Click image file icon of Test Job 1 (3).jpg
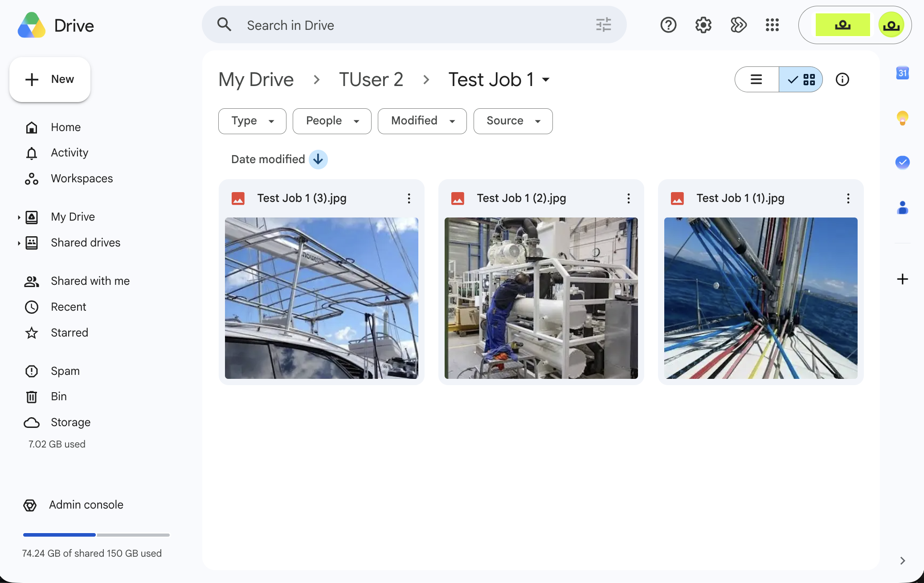This screenshot has width=924, height=583. pos(238,198)
